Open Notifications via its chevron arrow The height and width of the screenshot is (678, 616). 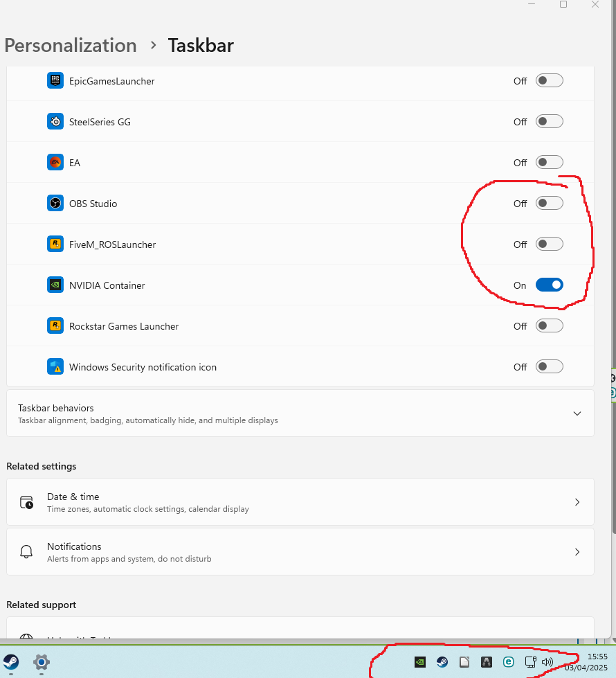click(577, 552)
